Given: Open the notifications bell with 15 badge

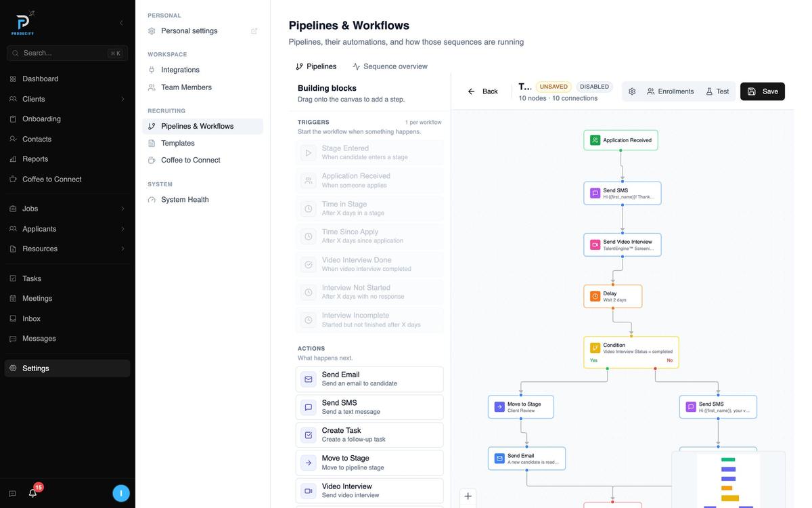Looking at the screenshot, I should pyautogui.click(x=32, y=493).
